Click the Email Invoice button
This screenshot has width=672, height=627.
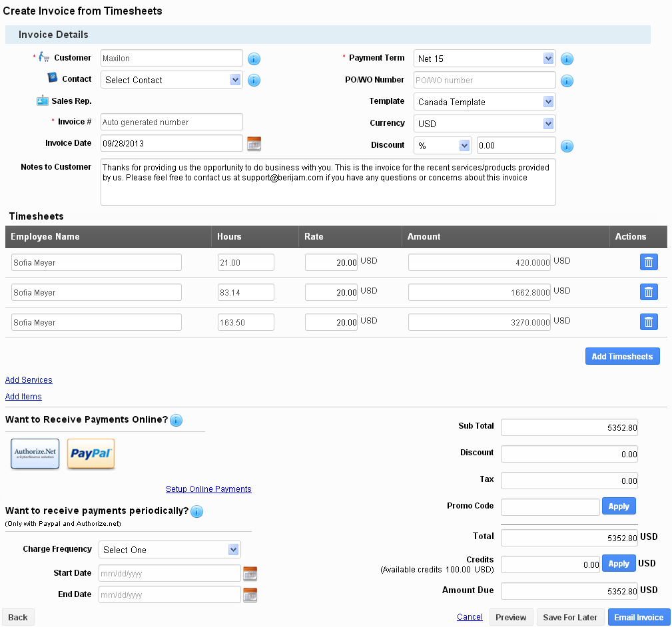coord(639,617)
